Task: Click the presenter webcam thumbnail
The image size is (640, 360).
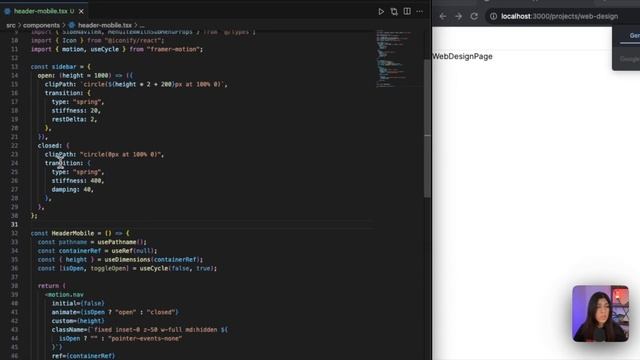Action: 600,313
